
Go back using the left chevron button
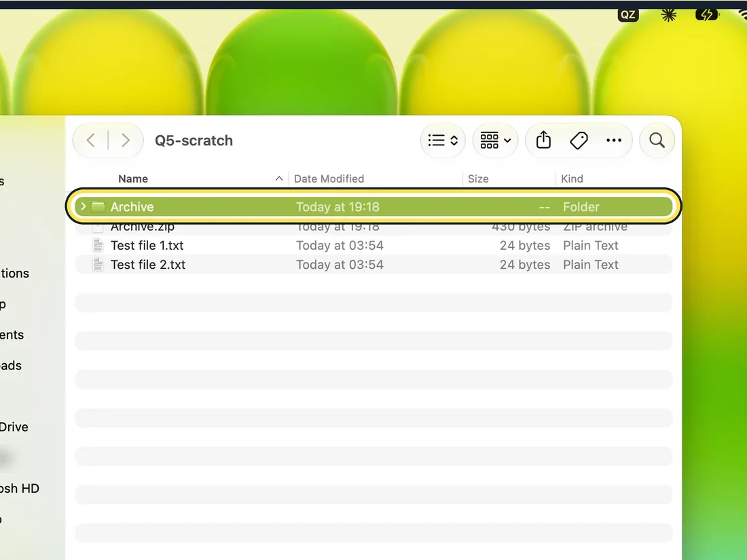point(91,141)
